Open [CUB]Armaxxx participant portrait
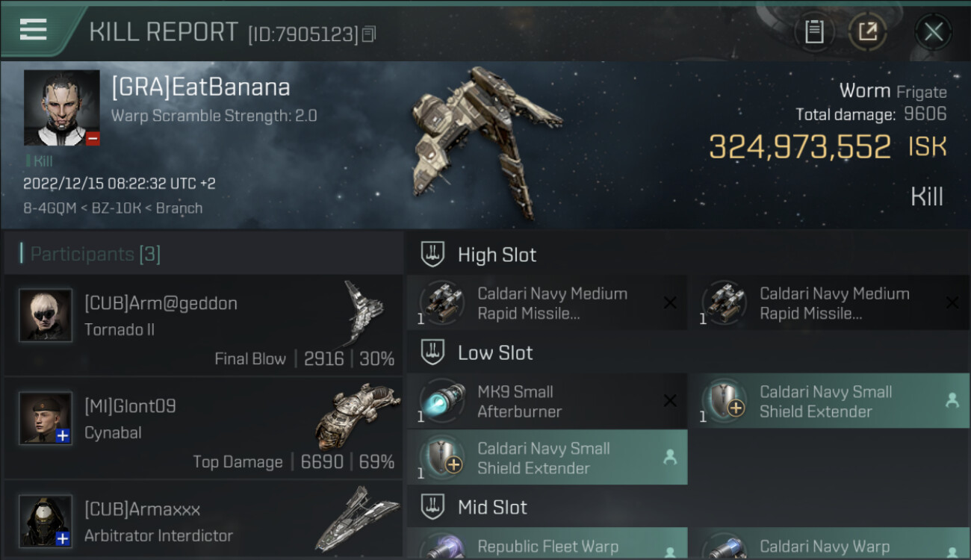 coord(46,520)
